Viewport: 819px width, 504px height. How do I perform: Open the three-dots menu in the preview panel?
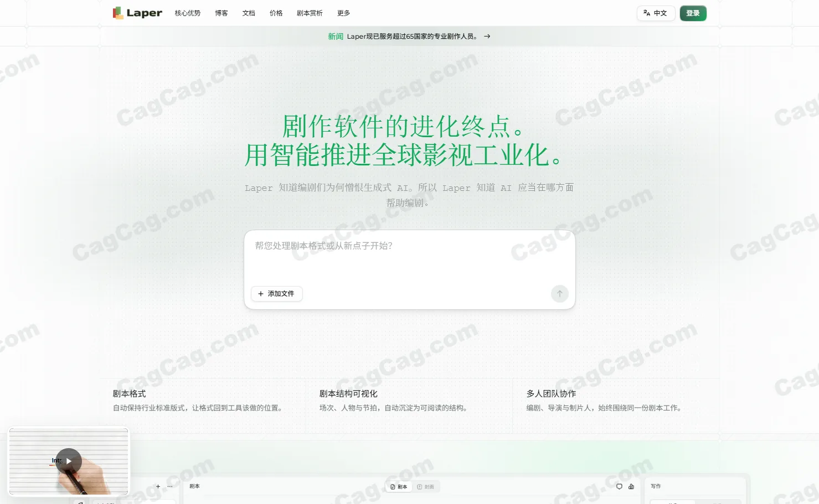pos(170,486)
